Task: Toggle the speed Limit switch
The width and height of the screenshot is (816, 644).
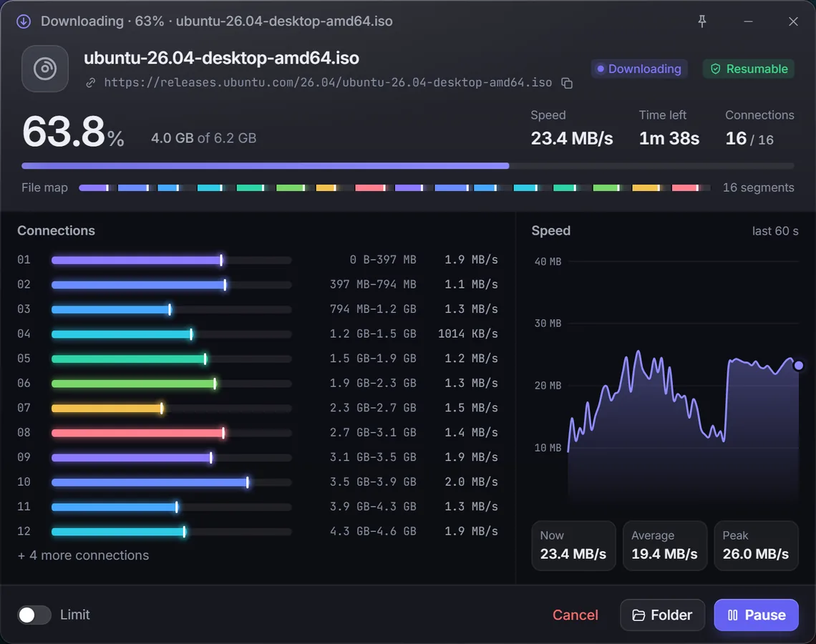Action: pos(34,615)
